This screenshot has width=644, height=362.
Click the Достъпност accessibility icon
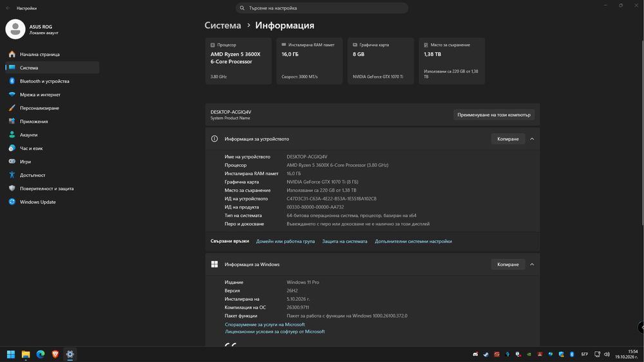pos(12,175)
